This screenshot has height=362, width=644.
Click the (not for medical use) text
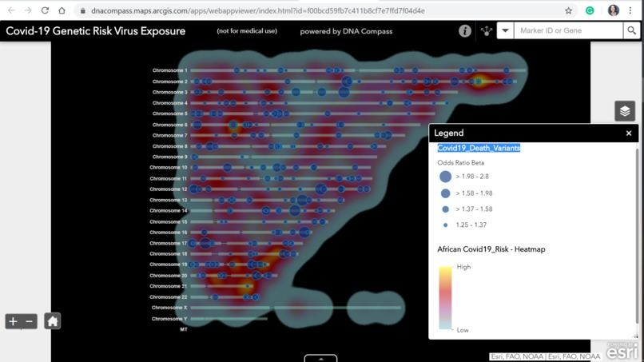247,31
